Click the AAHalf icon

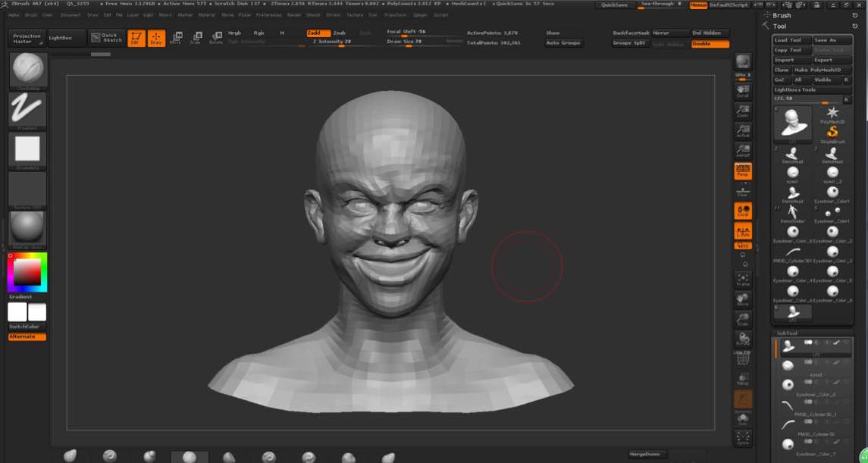tap(743, 151)
